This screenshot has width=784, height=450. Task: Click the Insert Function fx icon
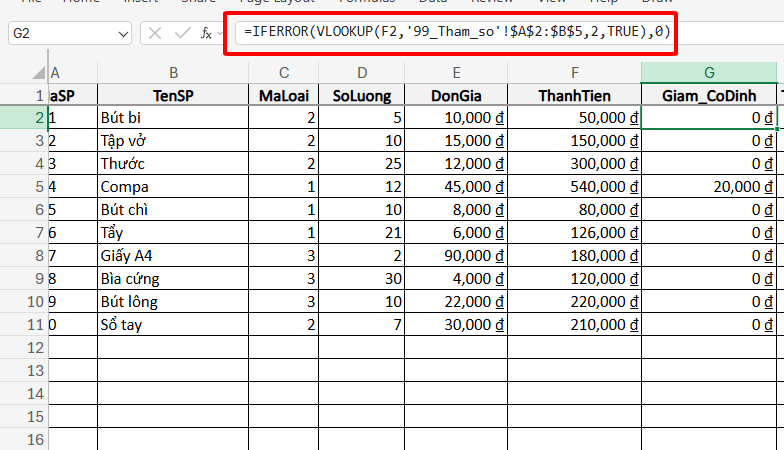tap(206, 34)
